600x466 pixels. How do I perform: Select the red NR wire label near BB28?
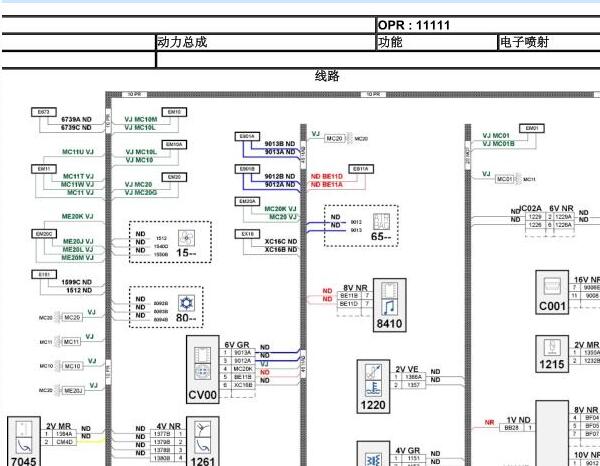[x=489, y=422]
